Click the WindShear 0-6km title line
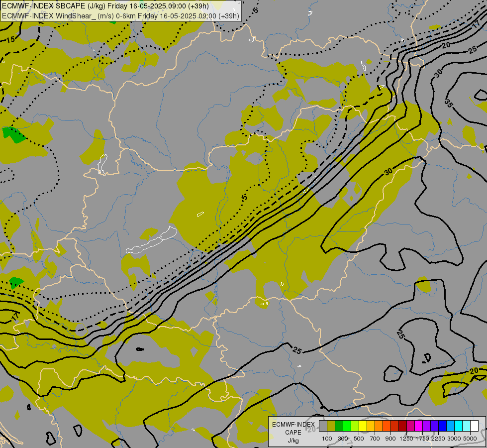 tap(120, 16)
